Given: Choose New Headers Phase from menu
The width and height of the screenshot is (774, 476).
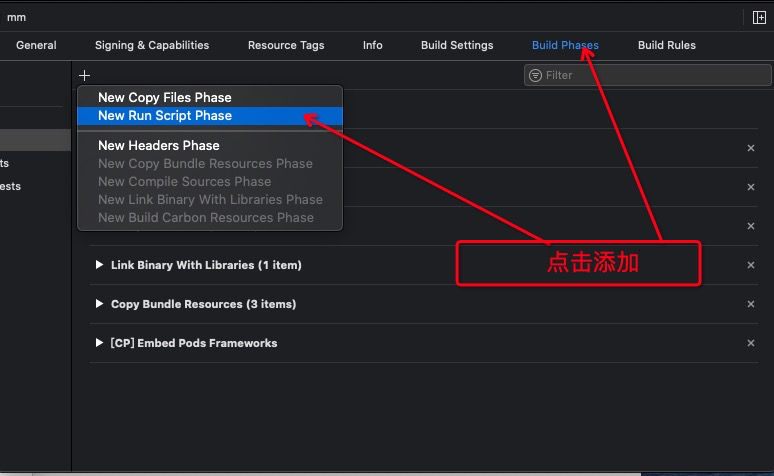Looking at the screenshot, I should [x=159, y=145].
